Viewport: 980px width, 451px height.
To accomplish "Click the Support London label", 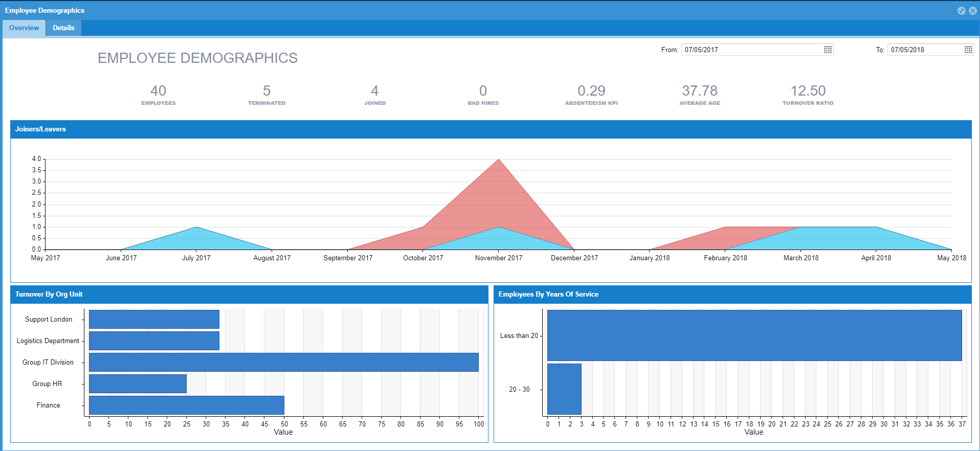I will pyautogui.click(x=49, y=320).
